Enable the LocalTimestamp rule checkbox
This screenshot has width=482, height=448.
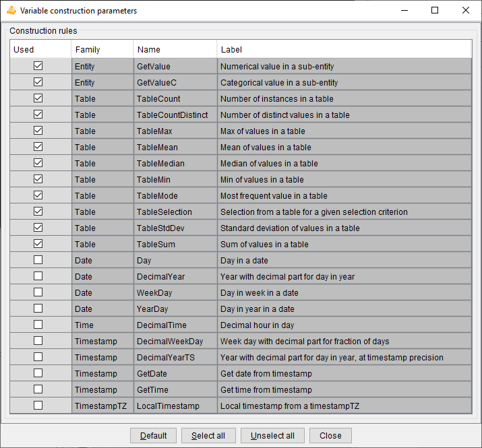(38, 406)
